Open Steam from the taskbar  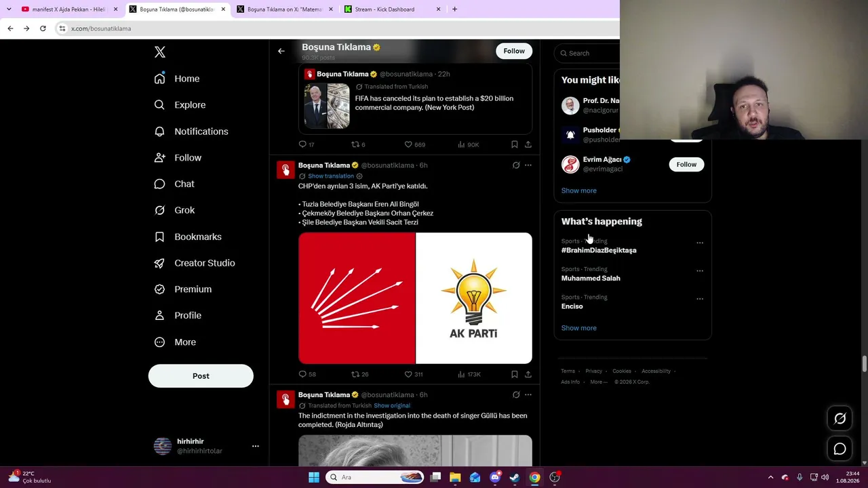(515, 477)
